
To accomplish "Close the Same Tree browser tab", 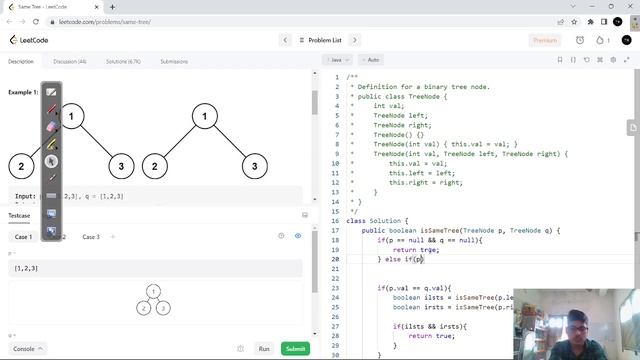I will click(x=97, y=7).
